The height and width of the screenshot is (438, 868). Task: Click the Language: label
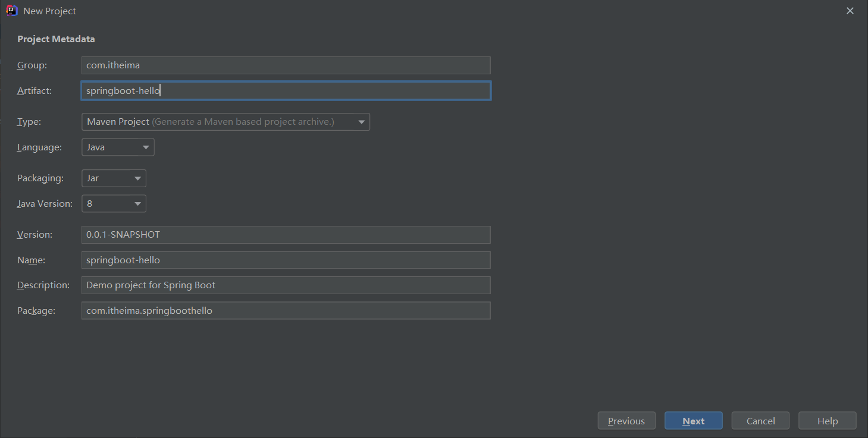coord(39,147)
